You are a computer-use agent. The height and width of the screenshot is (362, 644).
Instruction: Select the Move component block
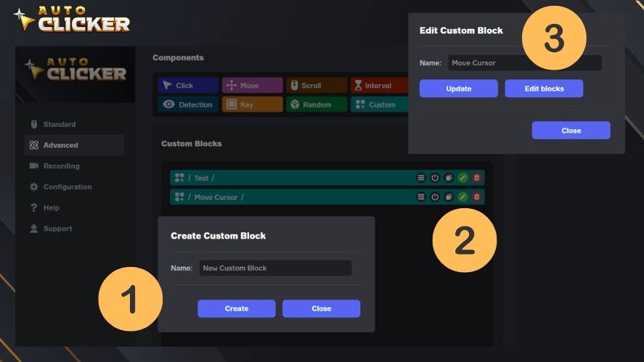pyautogui.click(x=253, y=86)
